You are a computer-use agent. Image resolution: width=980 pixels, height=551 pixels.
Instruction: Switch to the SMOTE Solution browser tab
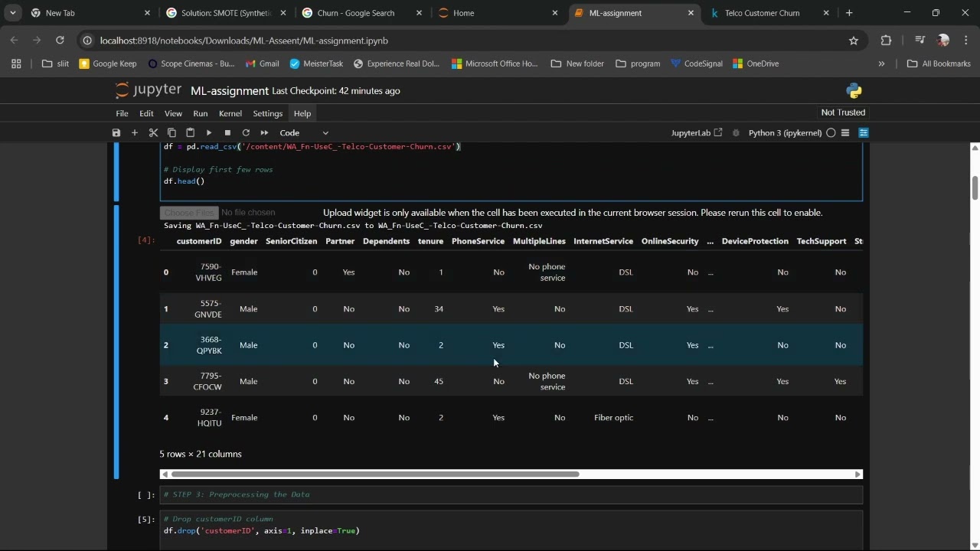click(x=227, y=13)
